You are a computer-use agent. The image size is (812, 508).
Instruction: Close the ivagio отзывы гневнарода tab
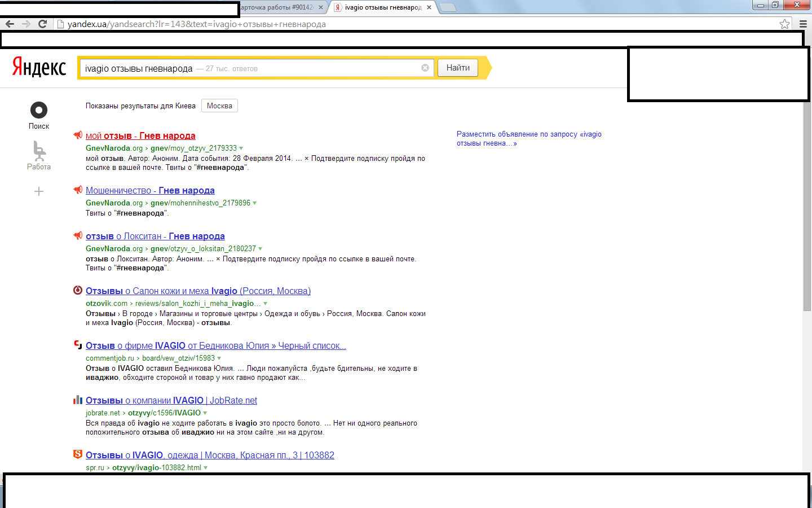(429, 7)
